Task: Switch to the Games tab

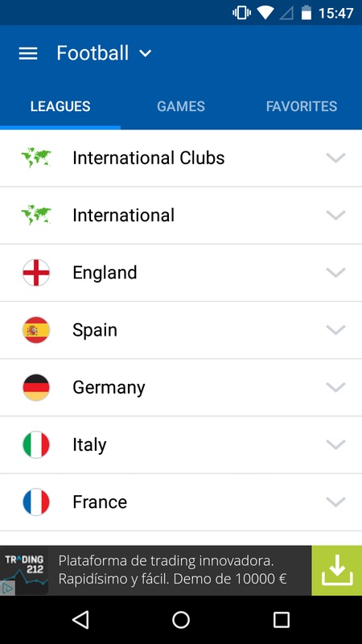Action: (x=180, y=106)
